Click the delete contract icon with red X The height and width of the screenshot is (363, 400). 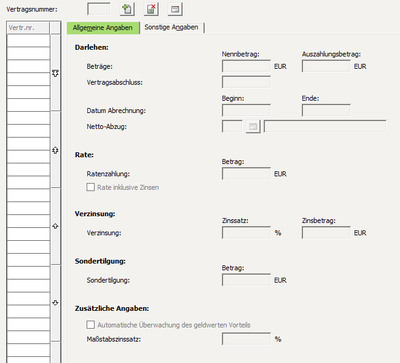pos(151,9)
